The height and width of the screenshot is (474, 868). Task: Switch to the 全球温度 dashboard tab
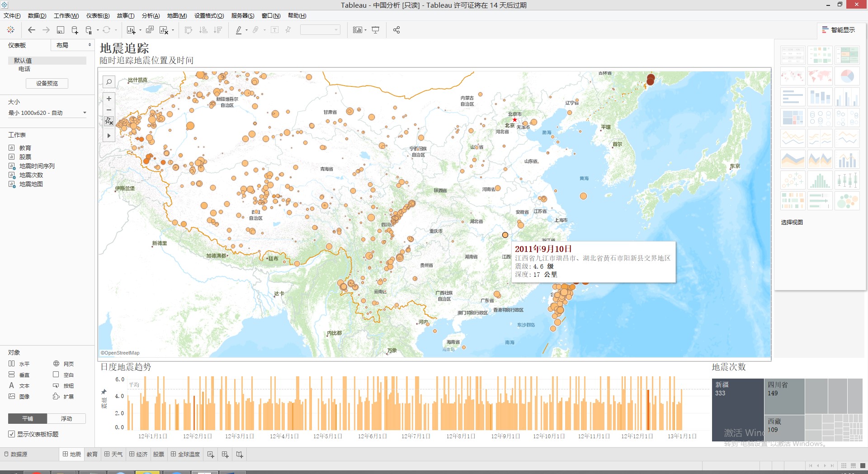pos(185,455)
